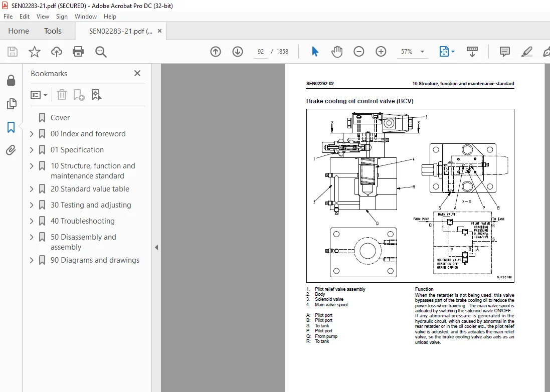Zoom in with the plus icon
This screenshot has height=392, width=550.
point(381,52)
